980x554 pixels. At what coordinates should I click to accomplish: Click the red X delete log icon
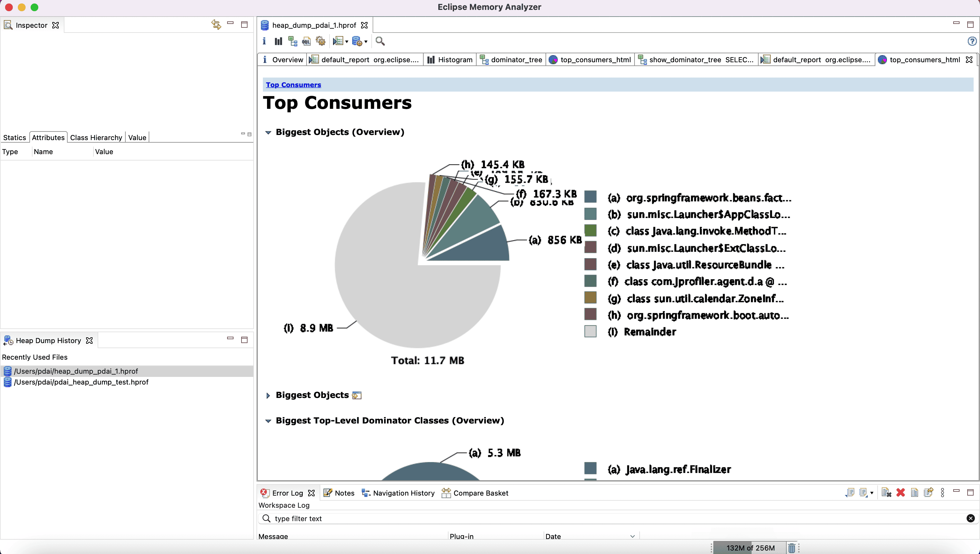901,493
